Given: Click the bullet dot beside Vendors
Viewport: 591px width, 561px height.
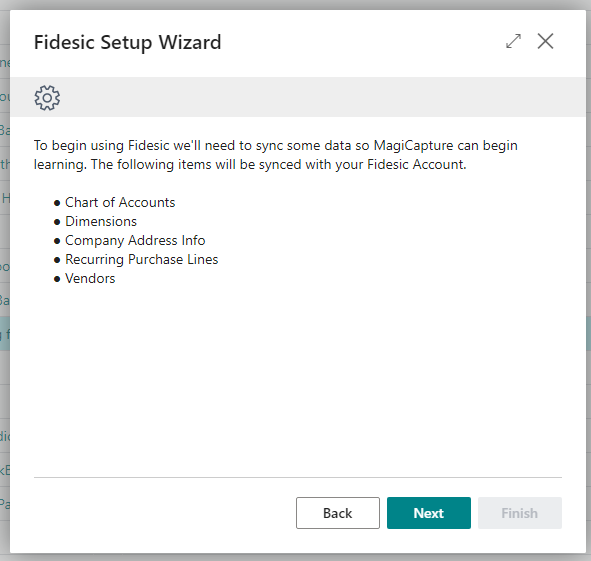Looking at the screenshot, I should (x=57, y=279).
